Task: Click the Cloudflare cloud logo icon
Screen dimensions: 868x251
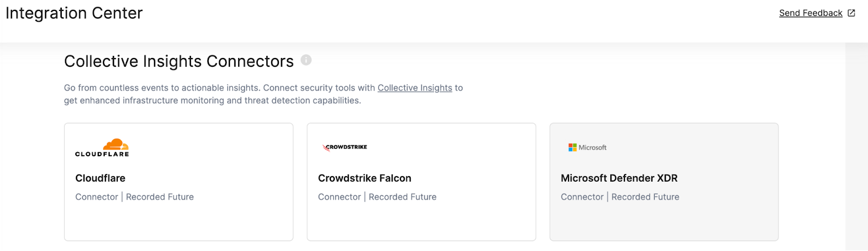Action: tap(116, 144)
